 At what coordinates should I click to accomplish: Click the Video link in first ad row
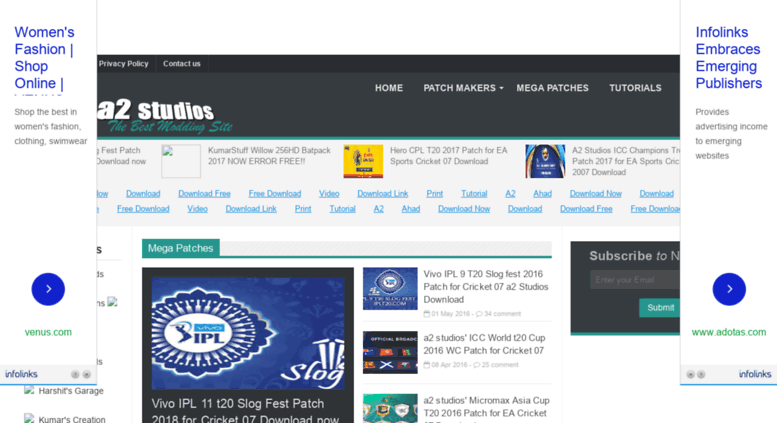329,194
